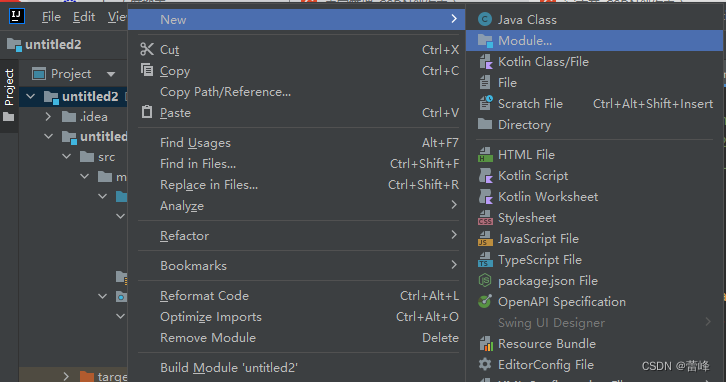Open the File menu
Screen dimensions: 726x382
pos(51,17)
